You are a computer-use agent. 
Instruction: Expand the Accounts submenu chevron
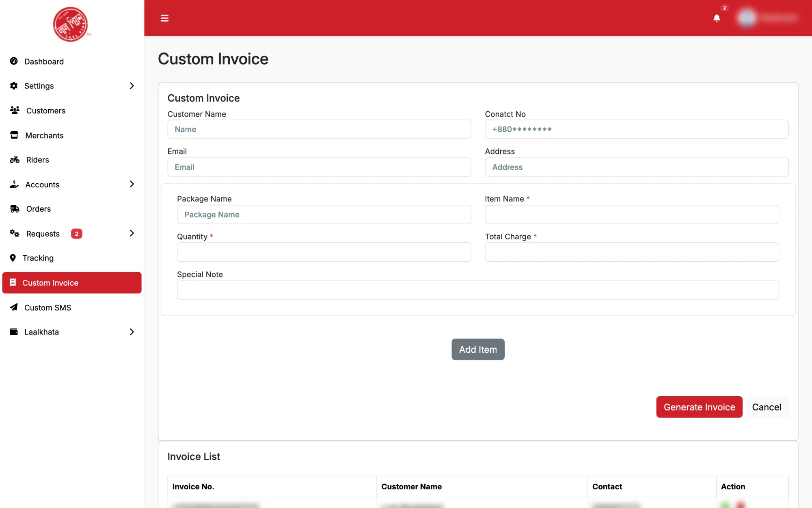pyautogui.click(x=132, y=184)
